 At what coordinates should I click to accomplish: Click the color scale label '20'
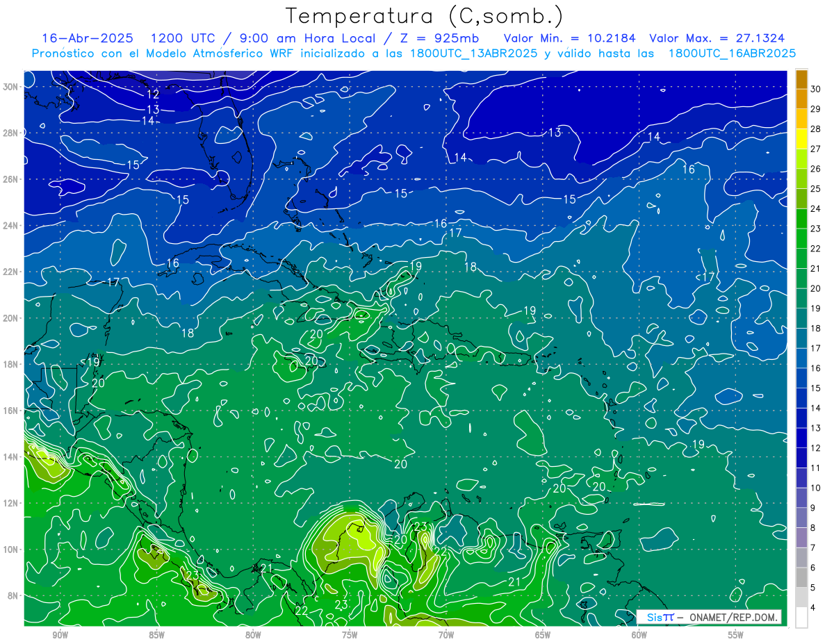click(816, 288)
